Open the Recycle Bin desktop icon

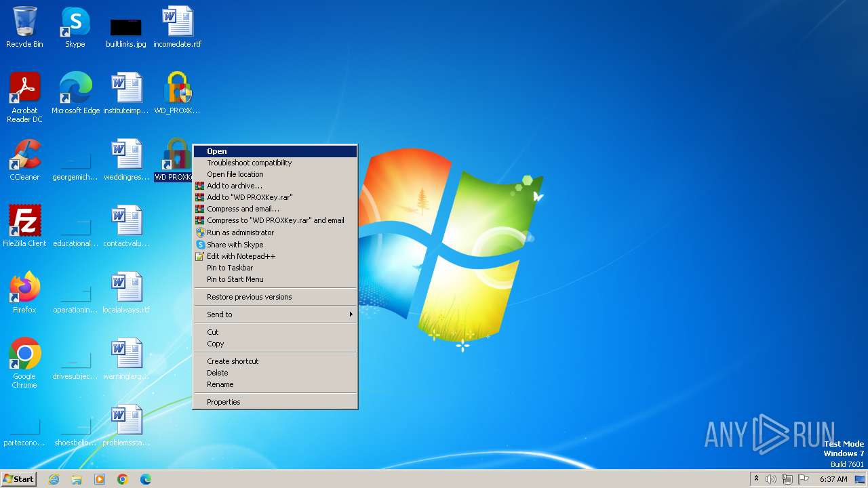pyautogui.click(x=24, y=27)
